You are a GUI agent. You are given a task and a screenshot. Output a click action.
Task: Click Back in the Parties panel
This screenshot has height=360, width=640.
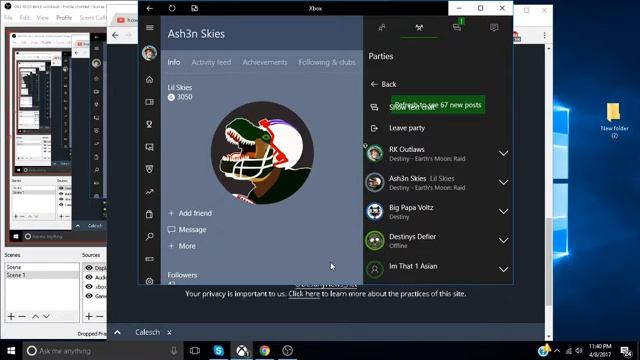[383, 84]
